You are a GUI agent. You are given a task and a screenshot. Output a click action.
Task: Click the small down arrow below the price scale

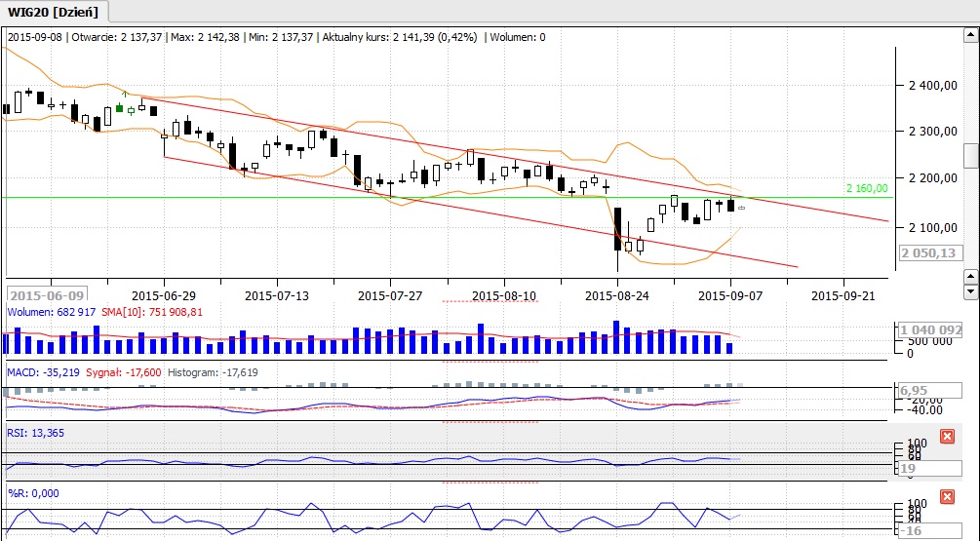coord(970,290)
